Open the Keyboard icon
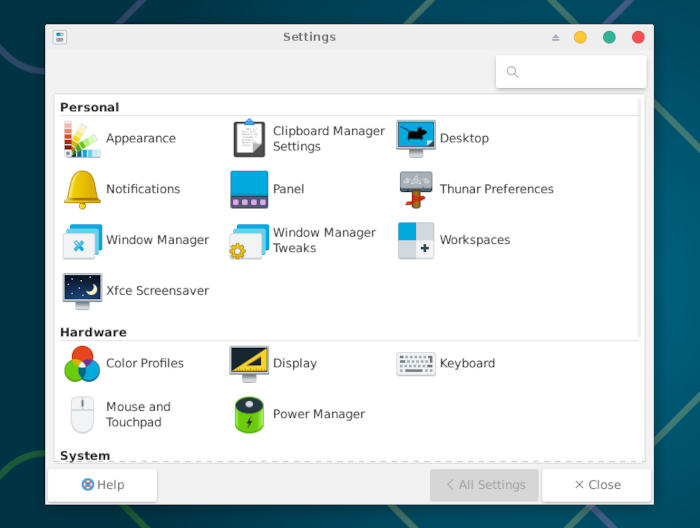This screenshot has height=528, width=700. click(x=416, y=364)
